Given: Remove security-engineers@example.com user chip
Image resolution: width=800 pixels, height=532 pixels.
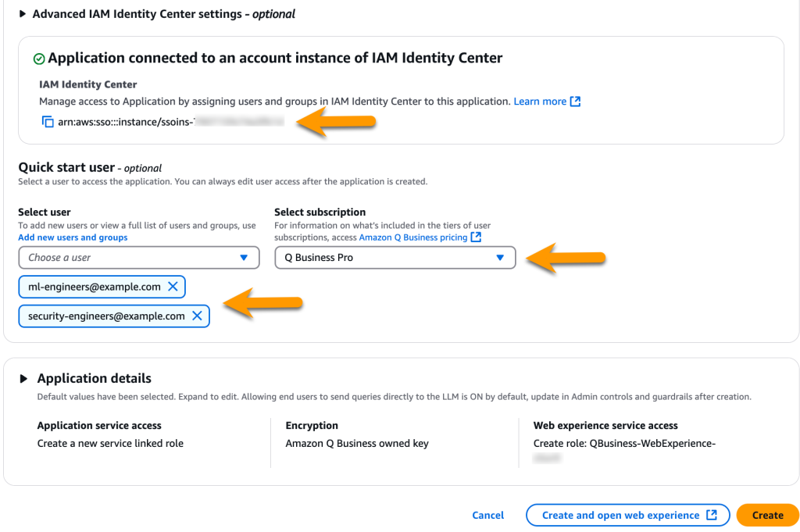Looking at the screenshot, I should (197, 316).
